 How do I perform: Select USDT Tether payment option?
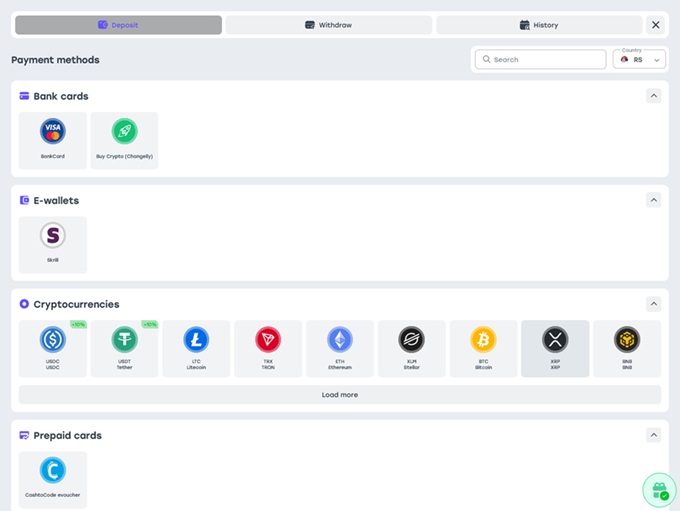click(124, 348)
